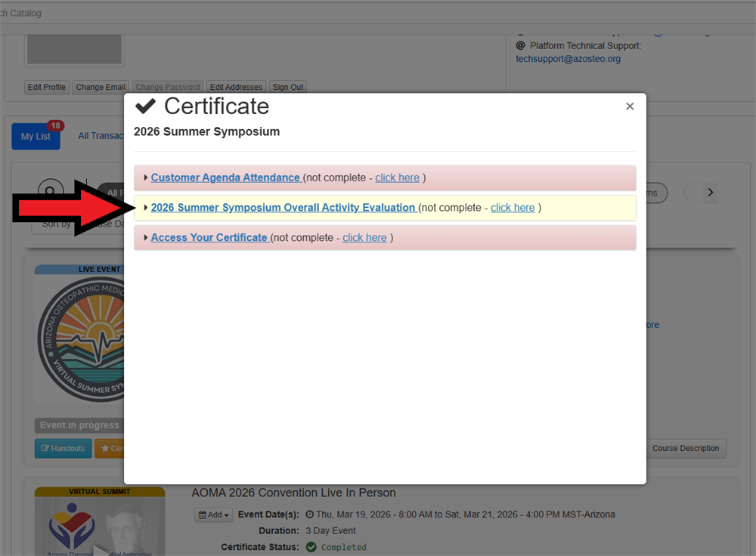Click the clock icon beside the event date
756x556 pixels.
310,514
